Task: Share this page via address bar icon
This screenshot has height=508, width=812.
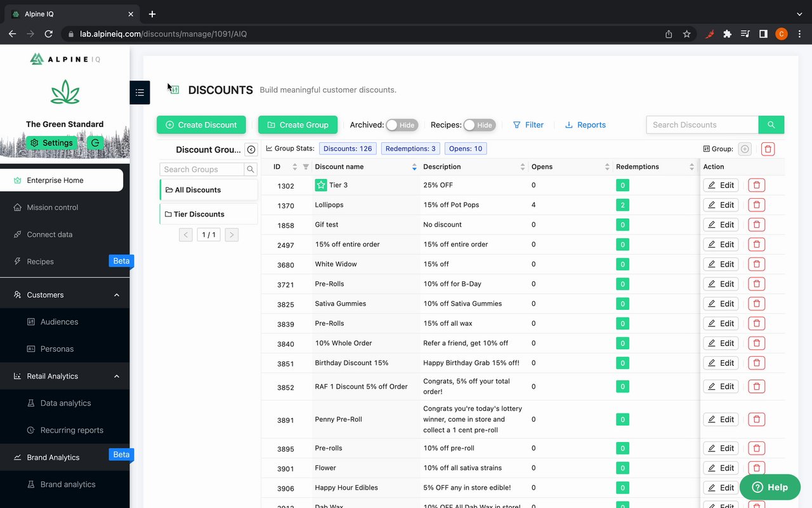Action: pos(669,34)
